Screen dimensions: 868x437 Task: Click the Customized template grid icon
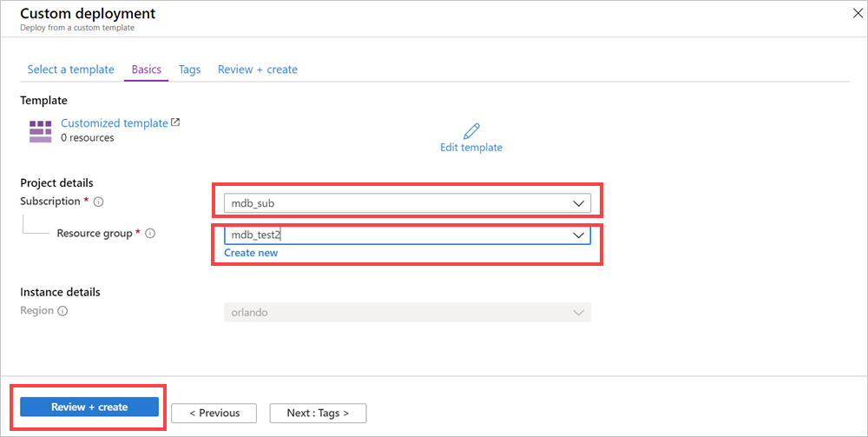(x=40, y=131)
